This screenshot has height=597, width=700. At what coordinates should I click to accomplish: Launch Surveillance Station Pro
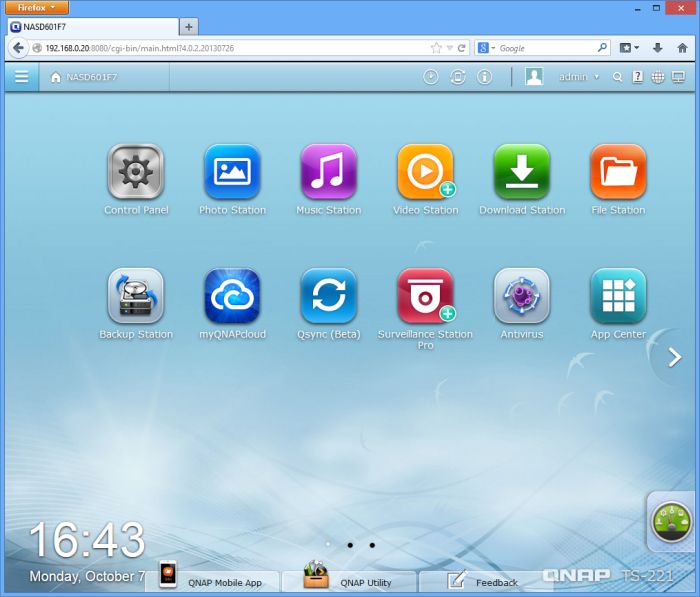point(425,296)
